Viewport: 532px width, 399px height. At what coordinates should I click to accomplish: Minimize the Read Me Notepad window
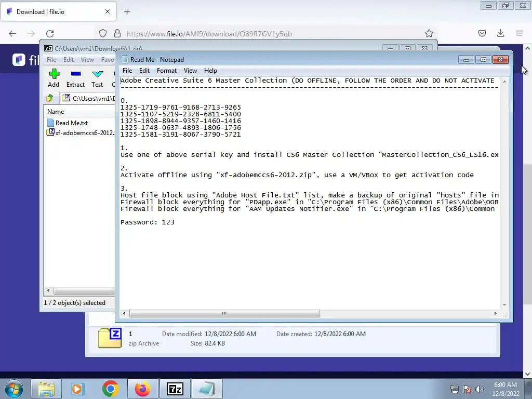(466, 60)
